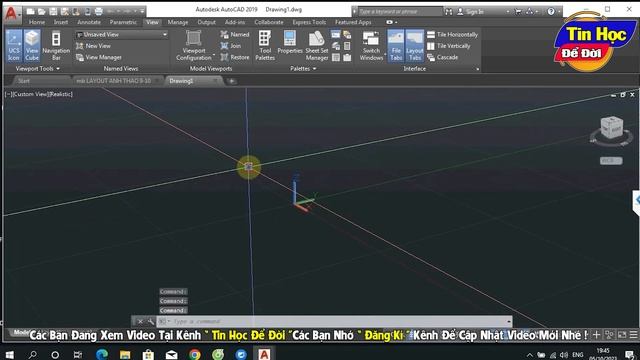Switch to Annotate ribbon tab
This screenshot has width=640, height=360.
(89, 22)
